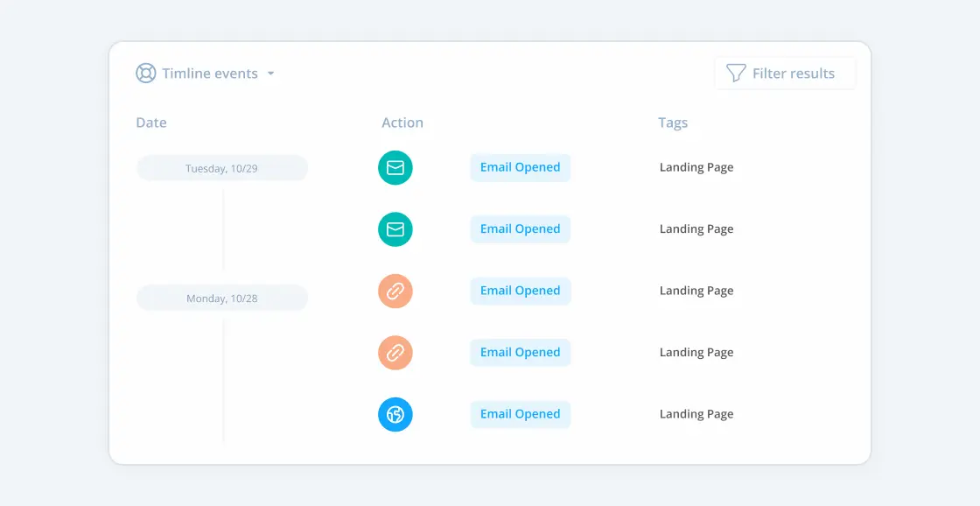Click the Date column header
980x506 pixels.
coord(151,123)
